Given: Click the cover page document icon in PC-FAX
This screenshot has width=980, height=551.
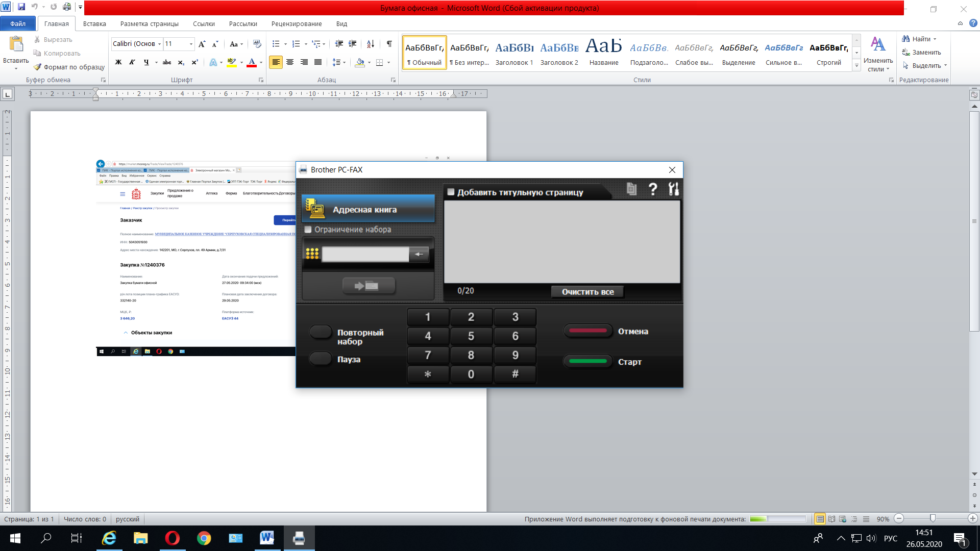Looking at the screenshot, I should click(x=632, y=189).
